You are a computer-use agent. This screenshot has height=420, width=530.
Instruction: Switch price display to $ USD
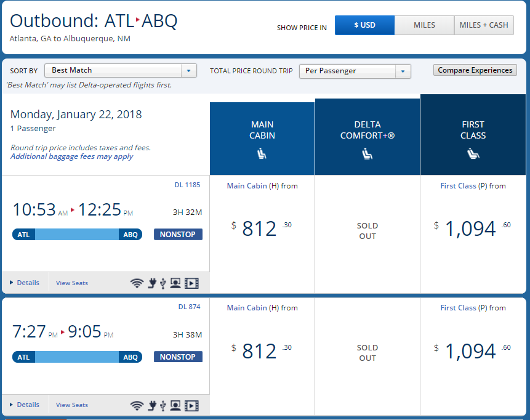coord(364,25)
